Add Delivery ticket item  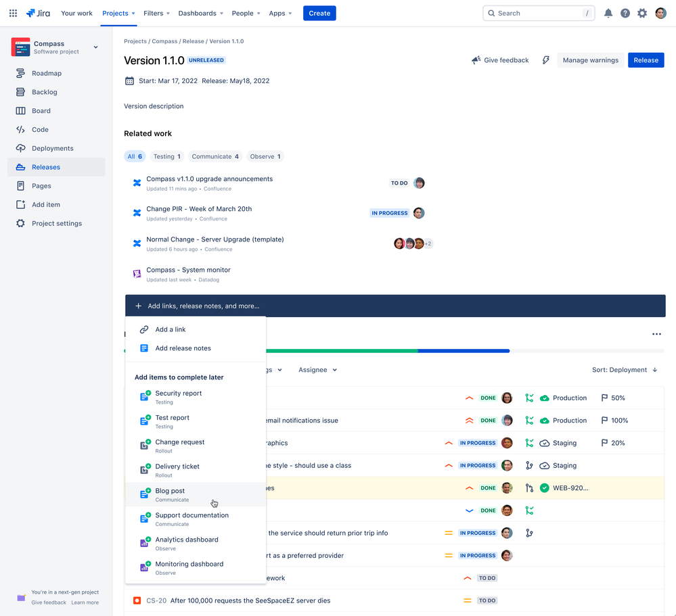point(196,471)
